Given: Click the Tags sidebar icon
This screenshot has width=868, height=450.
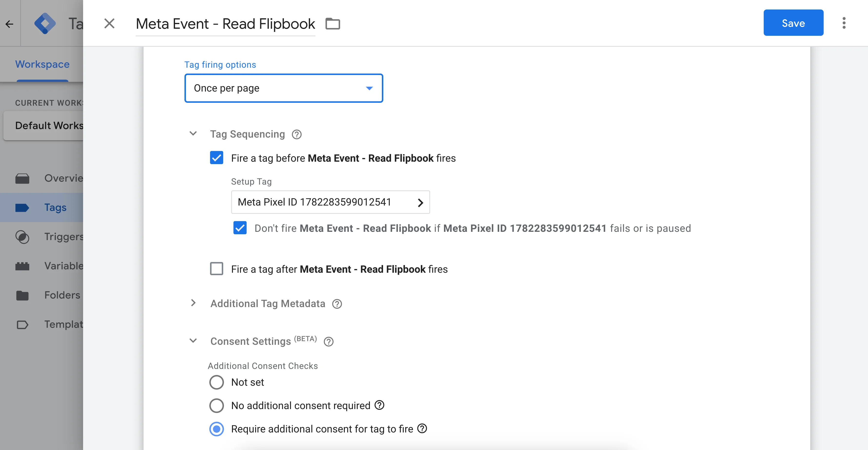Looking at the screenshot, I should (x=22, y=208).
